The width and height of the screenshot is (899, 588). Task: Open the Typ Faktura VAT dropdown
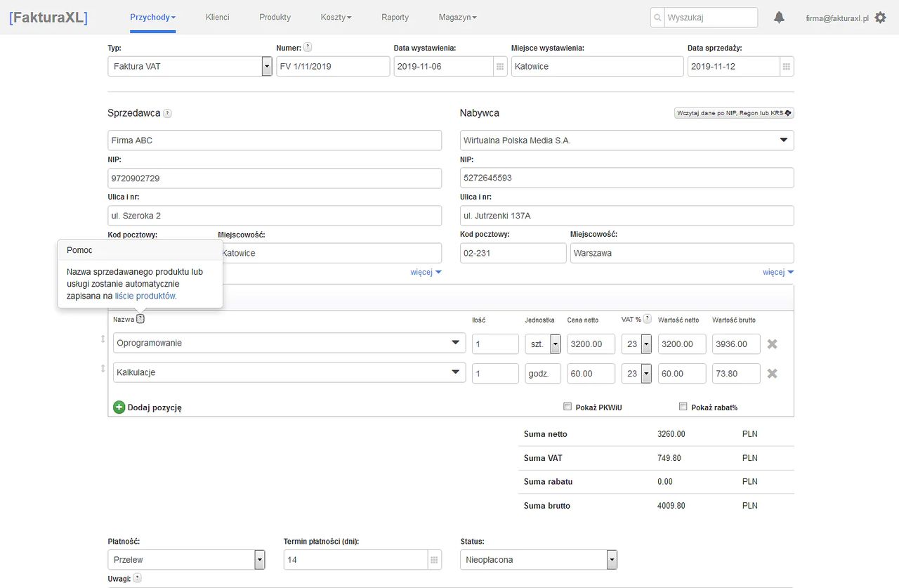[267, 67]
